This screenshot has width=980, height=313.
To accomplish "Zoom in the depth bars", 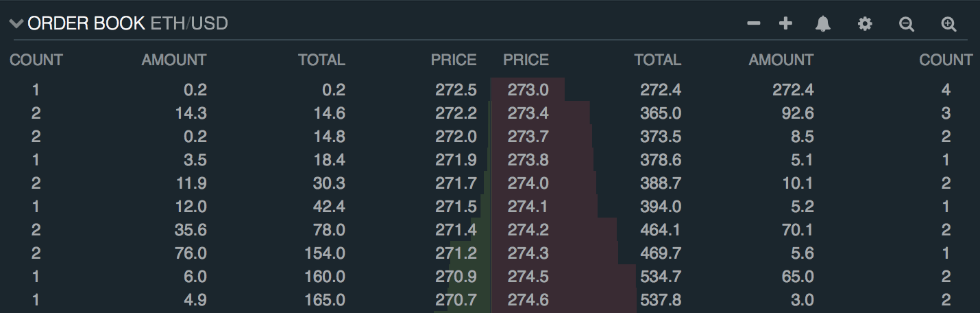I will (x=948, y=25).
